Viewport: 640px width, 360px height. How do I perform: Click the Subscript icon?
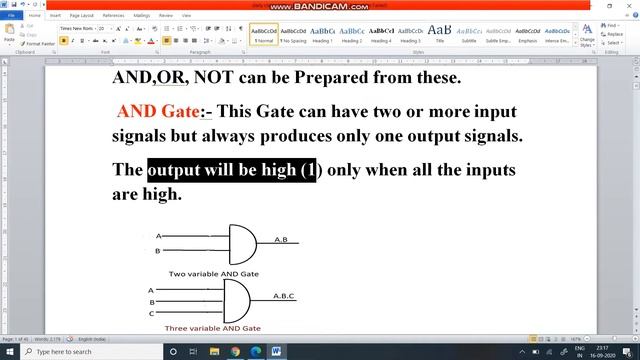click(104, 41)
